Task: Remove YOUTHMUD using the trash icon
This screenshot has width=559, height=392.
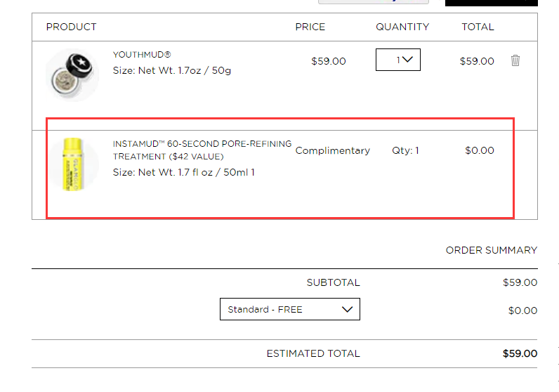Action: tap(515, 60)
